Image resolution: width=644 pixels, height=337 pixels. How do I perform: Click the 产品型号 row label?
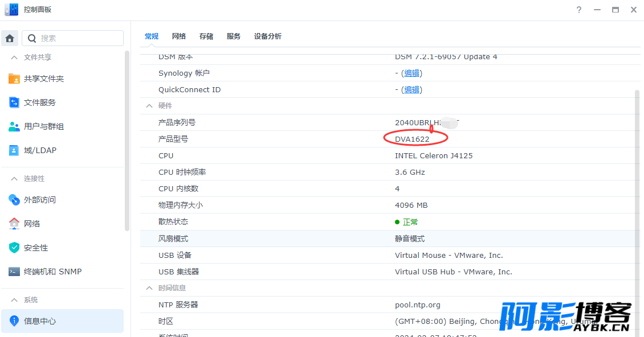pos(173,139)
